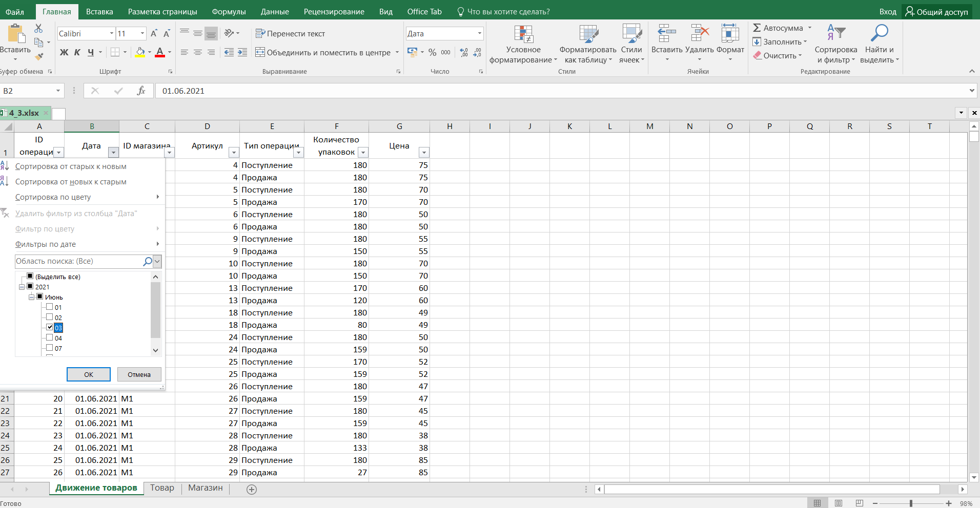Screen dimensions: 980x508
Task: Collapse the Июнь tree node
Action: (x=31, y=298)
